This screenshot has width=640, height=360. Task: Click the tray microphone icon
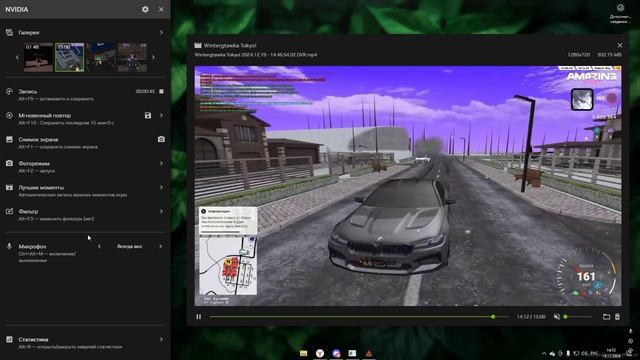[568, 353]
